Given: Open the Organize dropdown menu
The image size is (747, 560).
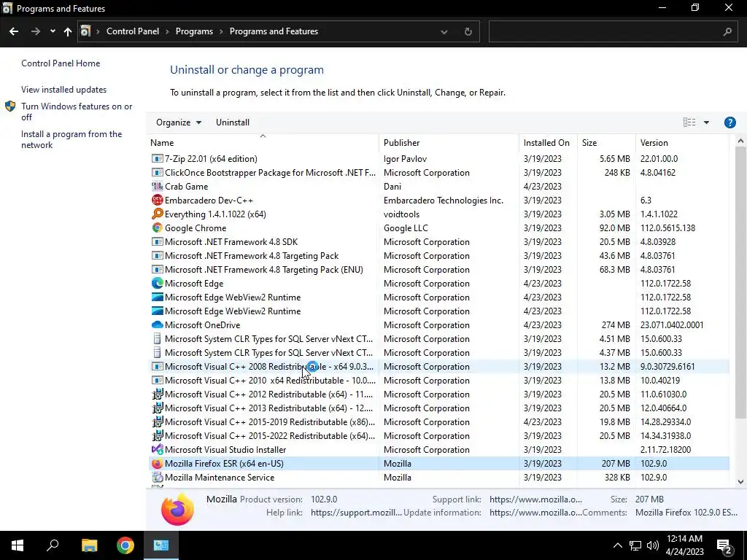Looking at the screenshot, I should click(179, 122).
